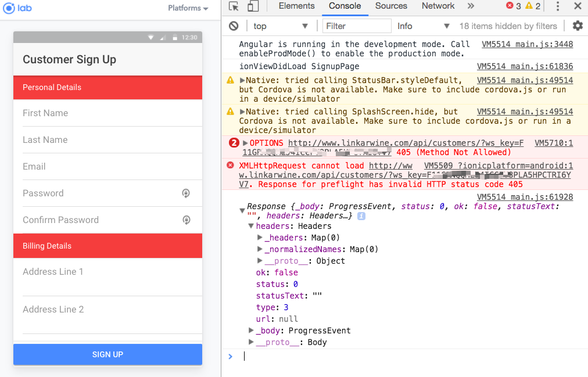Open DevTools three-dot customize menu
The height and width of the screenshot is (377, 588).
pyautogui.click(x=558, y=6)
